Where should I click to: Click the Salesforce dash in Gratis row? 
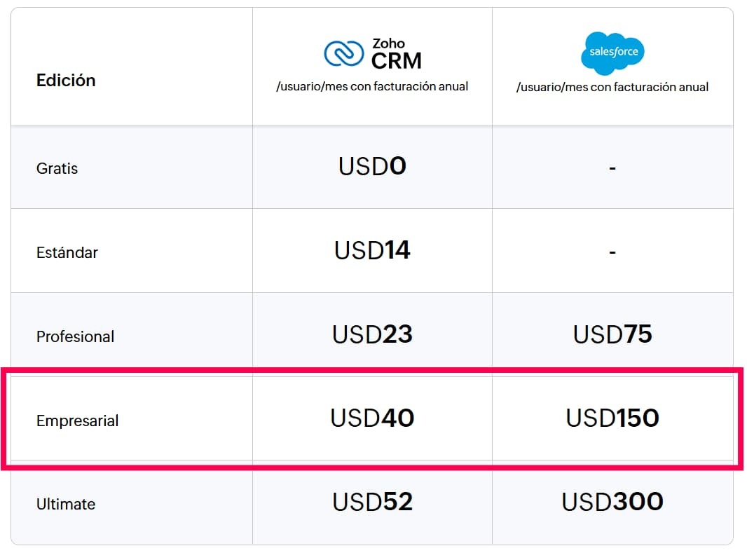(612, 168)
